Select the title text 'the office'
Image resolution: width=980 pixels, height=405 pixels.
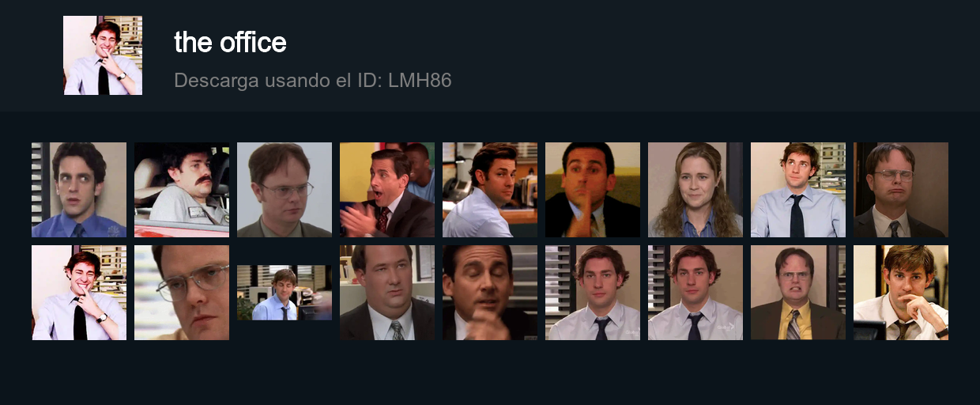[x=230, y=42]
